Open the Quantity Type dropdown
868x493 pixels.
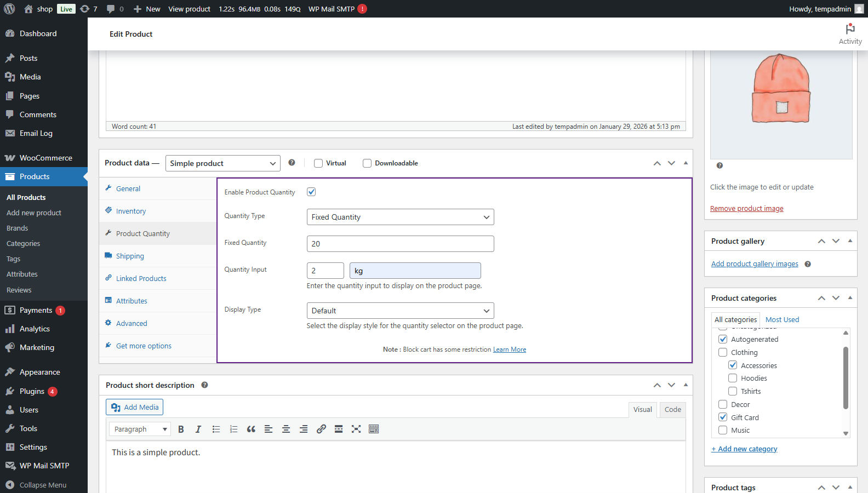click(400, 217)
